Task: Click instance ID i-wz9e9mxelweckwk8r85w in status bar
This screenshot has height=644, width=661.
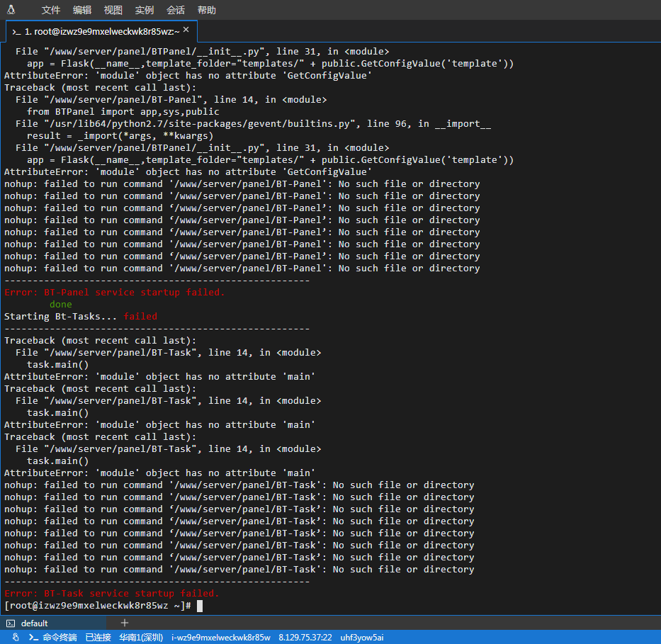Action: pos(221,638)
